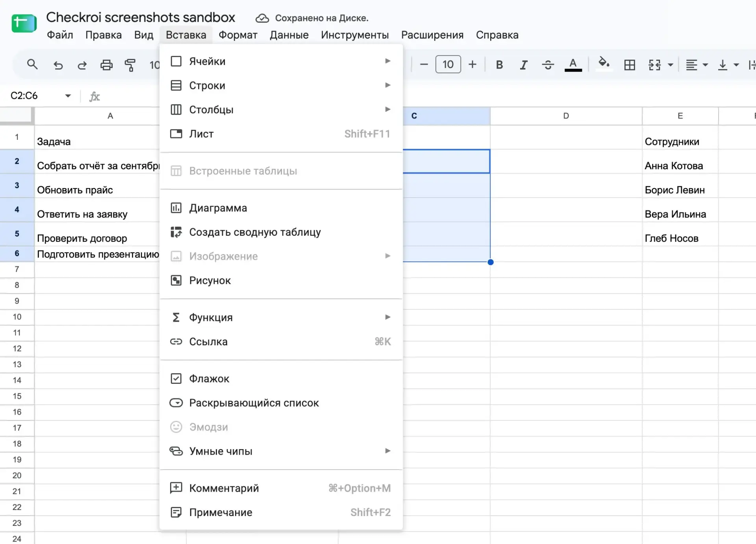The image size is (756, 544).
Task: Insert a Диаграмма chart
Action: point(281,208)
